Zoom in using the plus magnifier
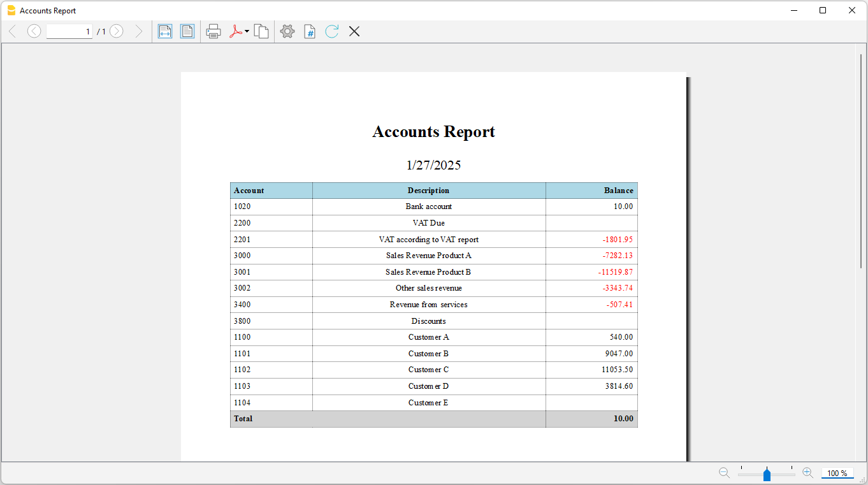Screen dimensions: 868x485 807,473
